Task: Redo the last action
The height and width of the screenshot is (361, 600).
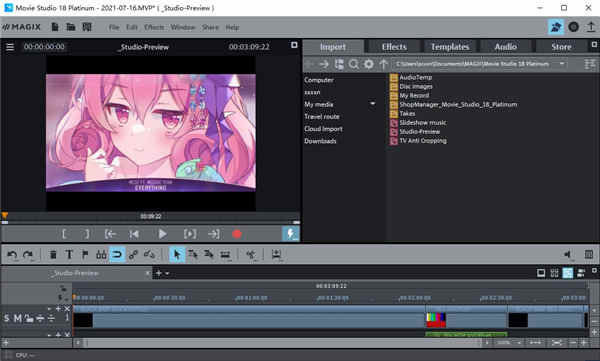Action: (x=28, y=254)
